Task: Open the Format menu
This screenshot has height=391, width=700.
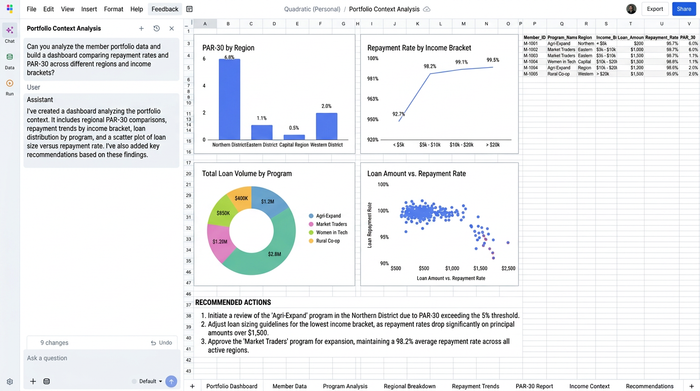Action: coord(113,9)
